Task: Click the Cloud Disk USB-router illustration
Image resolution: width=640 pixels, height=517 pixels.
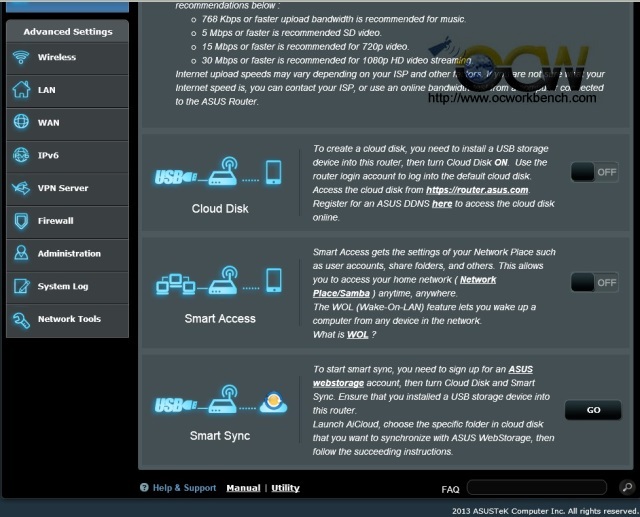Action: tap(218, 173)
